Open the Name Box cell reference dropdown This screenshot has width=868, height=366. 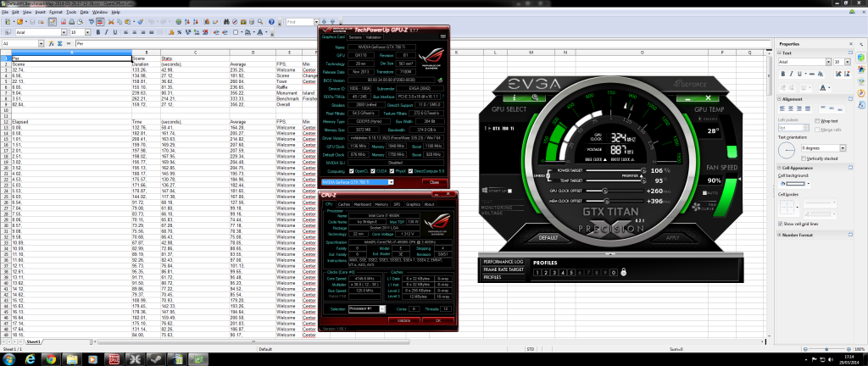coord(41,43)
